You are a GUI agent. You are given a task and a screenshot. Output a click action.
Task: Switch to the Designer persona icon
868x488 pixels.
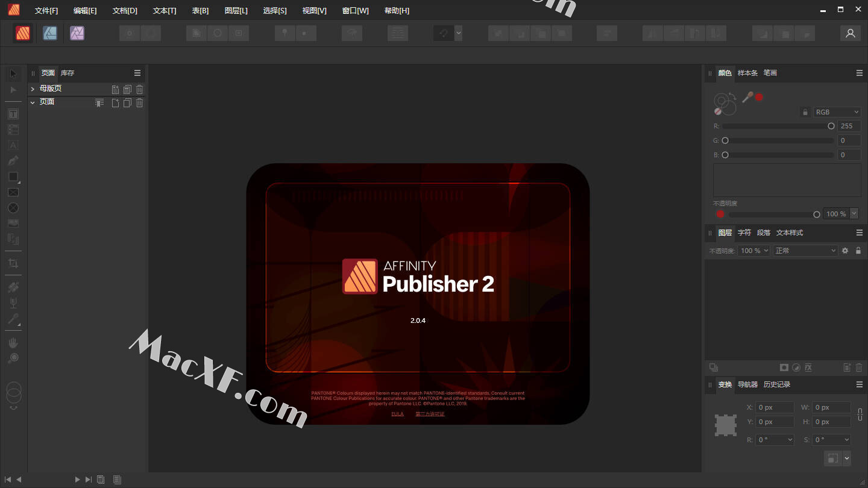[50, 33]
